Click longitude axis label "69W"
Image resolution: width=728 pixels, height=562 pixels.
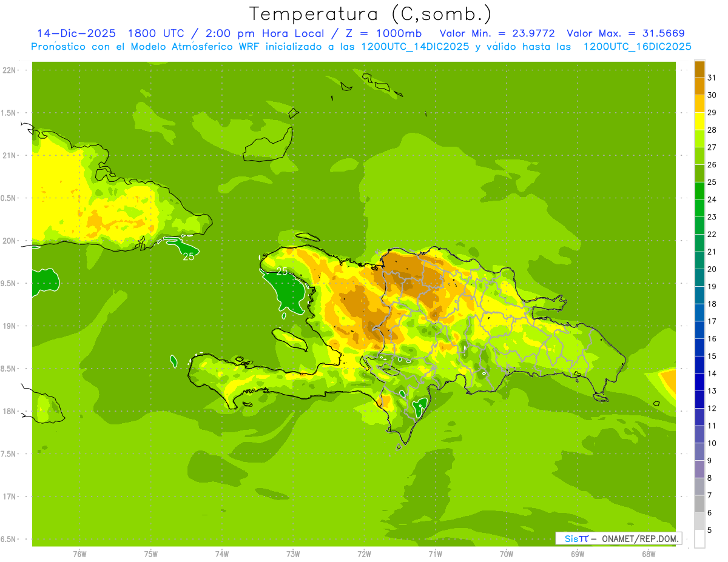578,554
